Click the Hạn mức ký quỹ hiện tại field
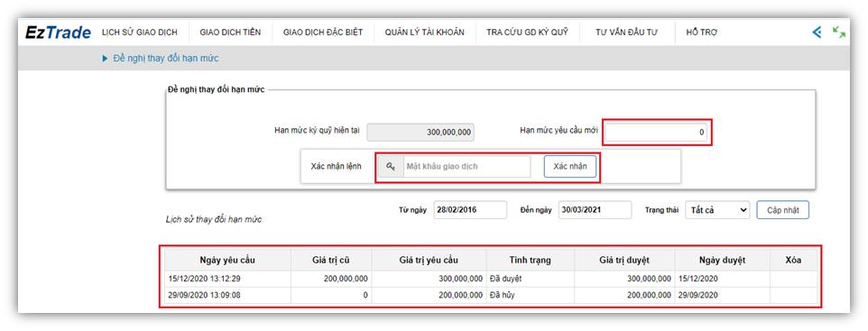Screen dimensions: 868x331 [x=420, y=133]
